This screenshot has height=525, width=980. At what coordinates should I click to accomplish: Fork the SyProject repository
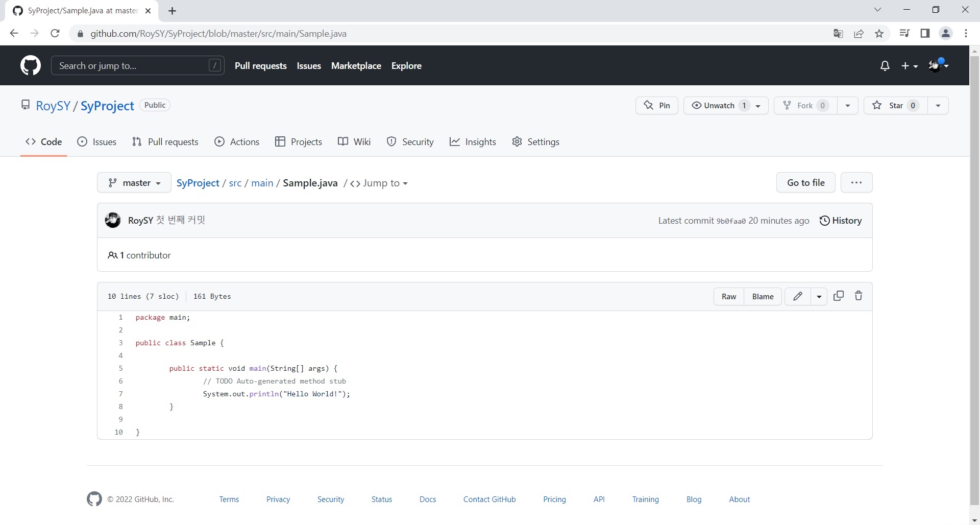(805, 105)
